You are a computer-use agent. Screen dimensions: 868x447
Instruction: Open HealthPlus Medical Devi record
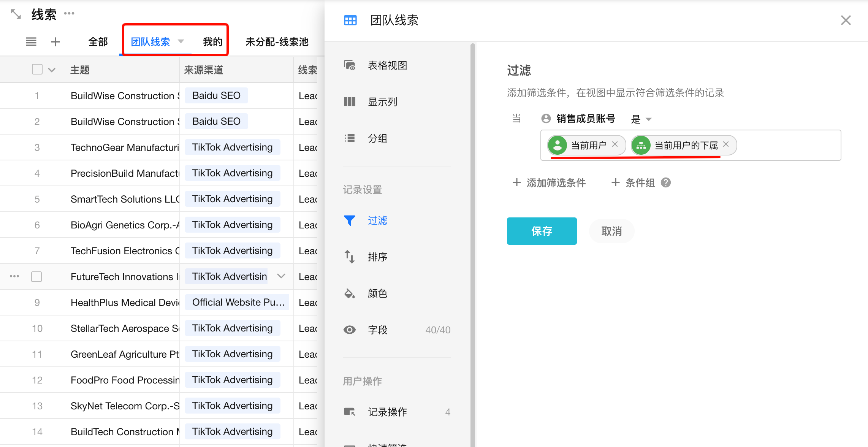tap(125, 303)
